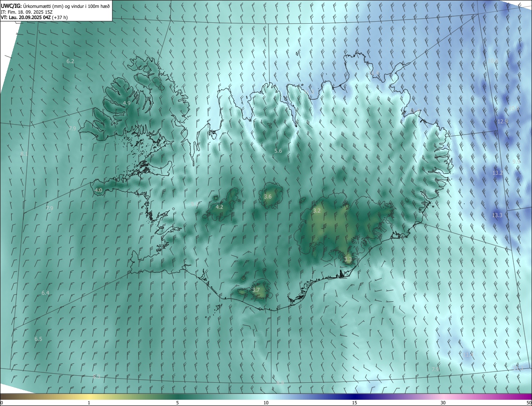The image size is (532, 406).
Task: Click the 10 tick on the color scale
Action: [266, 403]
